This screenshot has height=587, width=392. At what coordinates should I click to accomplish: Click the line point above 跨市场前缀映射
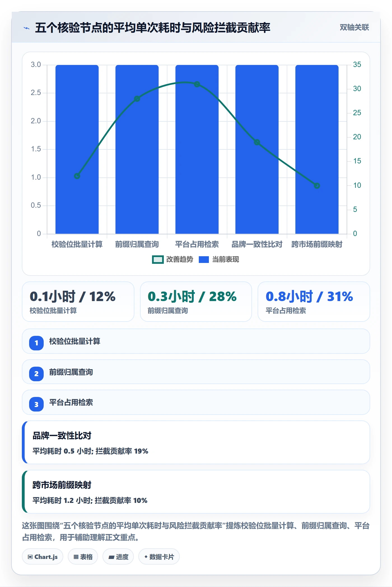pos(317,186)
